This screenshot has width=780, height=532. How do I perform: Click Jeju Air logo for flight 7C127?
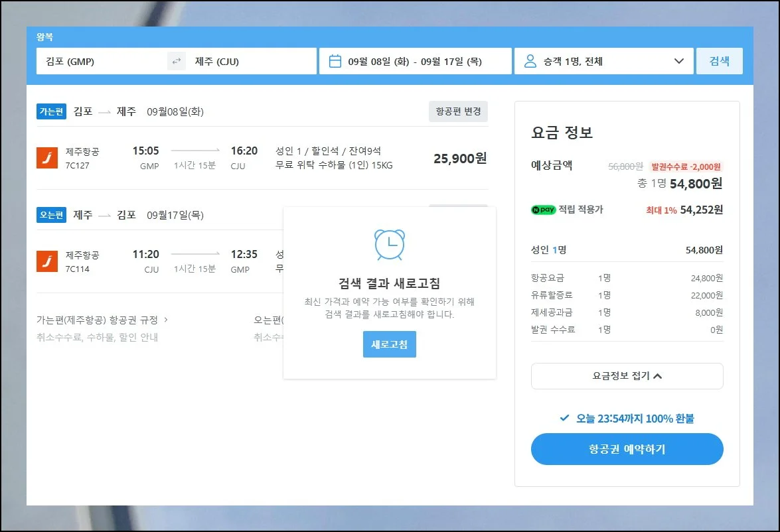tap(47, 158)
